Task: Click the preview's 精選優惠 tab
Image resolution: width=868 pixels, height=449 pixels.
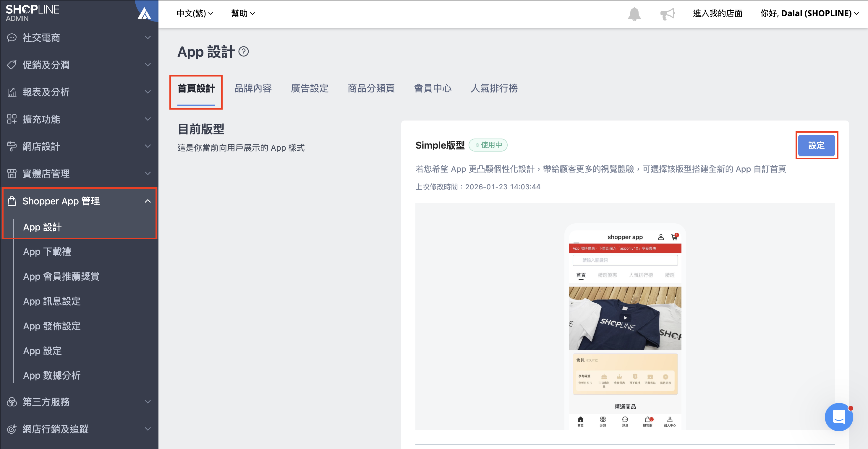Action: tap(607, 275)
